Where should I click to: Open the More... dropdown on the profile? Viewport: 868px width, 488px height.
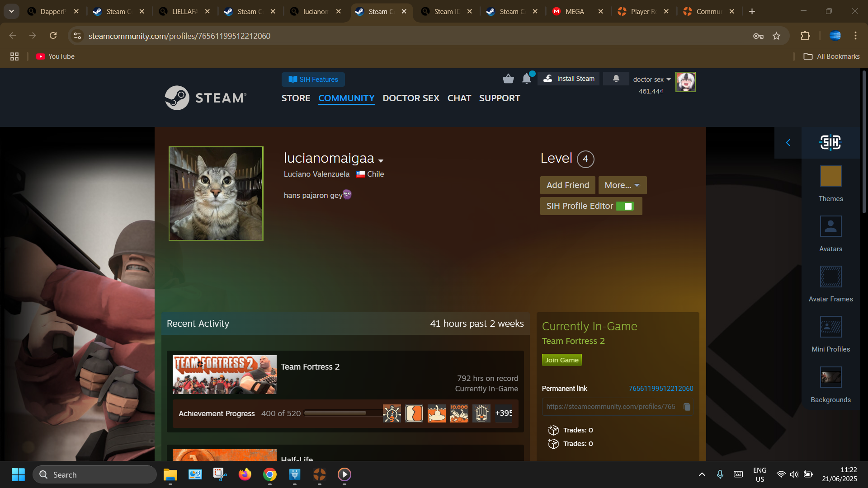[622, 185]
